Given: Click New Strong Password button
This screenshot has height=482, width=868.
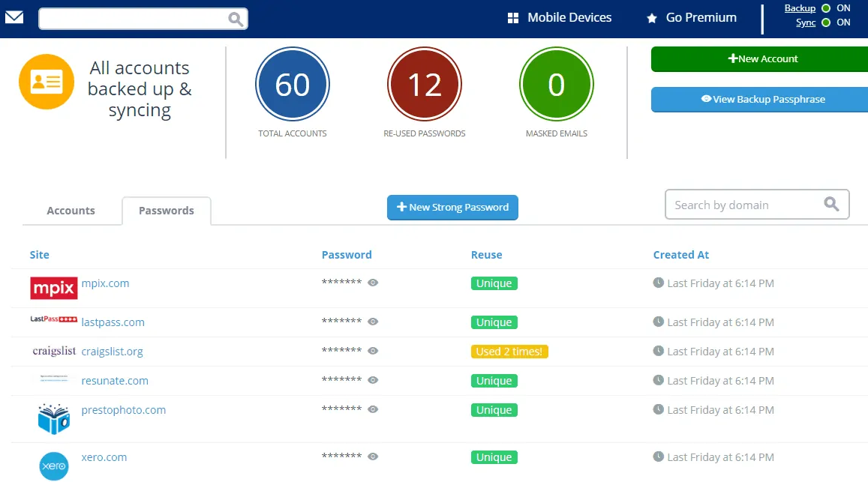Looking at the screenshot, I should 452,208.
